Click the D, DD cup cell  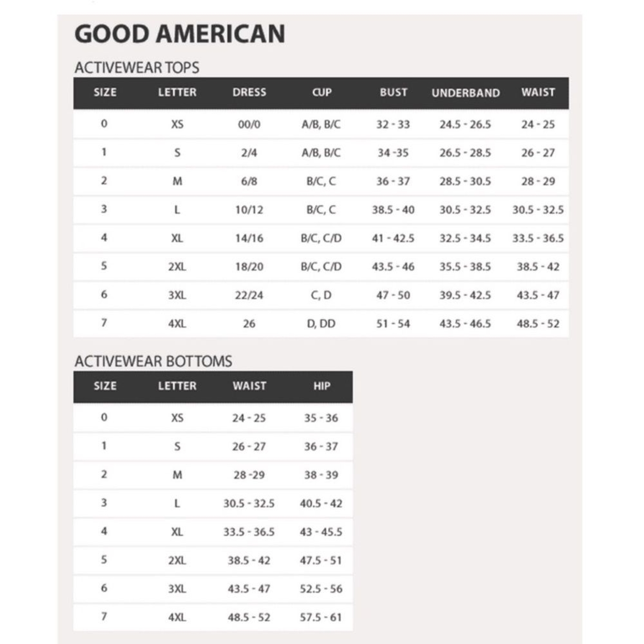(321, 324)
